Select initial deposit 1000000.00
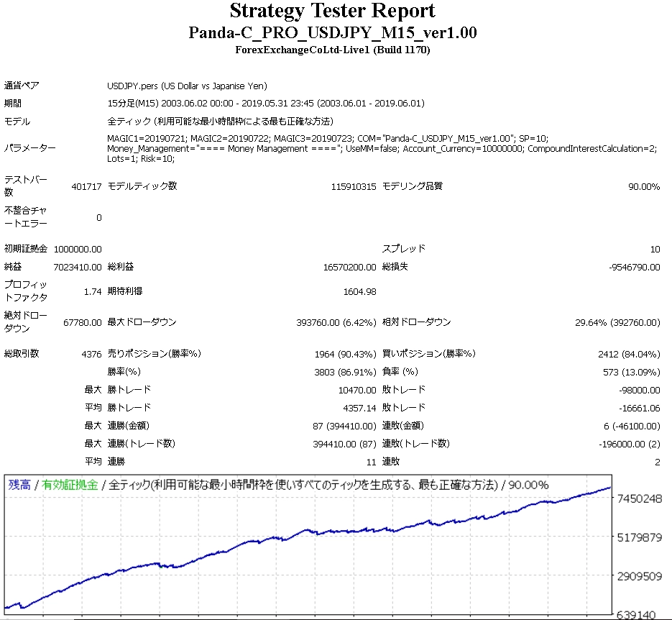Viewport: 672px width, 620px height. pyautogui.click(x=78, y=249)
